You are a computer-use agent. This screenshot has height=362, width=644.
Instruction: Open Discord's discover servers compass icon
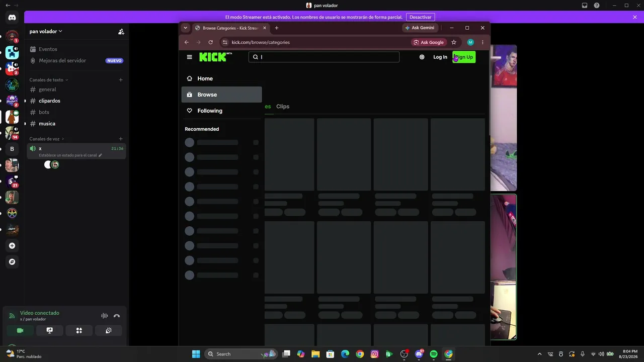(12, 262)
